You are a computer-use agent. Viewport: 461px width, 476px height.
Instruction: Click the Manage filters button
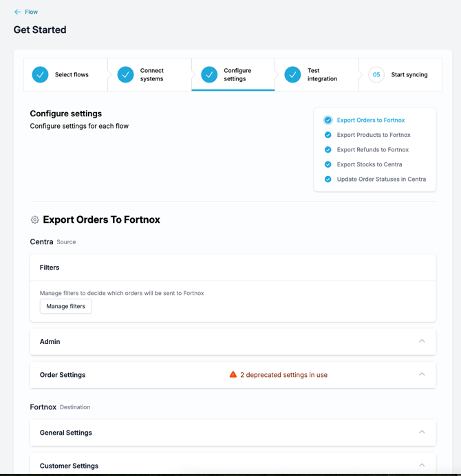[x=66, y=306]
